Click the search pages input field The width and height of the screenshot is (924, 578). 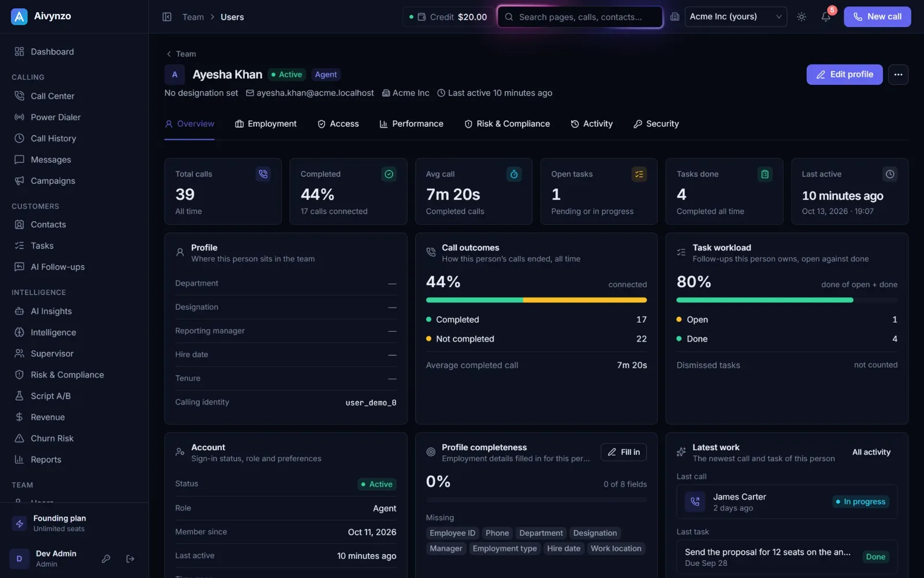click(x=580, y=17)
